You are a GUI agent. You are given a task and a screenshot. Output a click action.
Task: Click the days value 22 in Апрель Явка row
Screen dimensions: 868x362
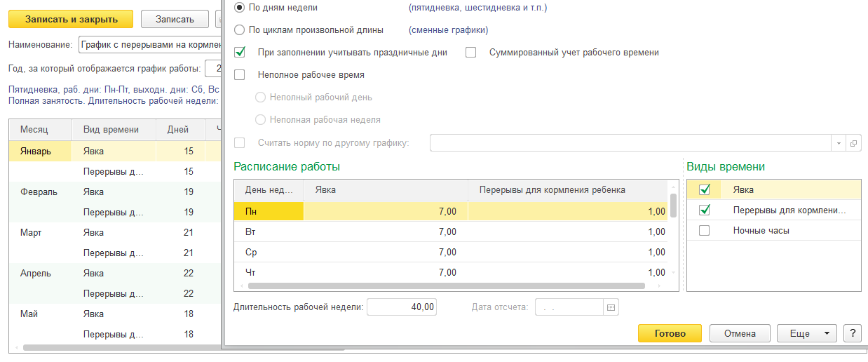click(188, 273)
